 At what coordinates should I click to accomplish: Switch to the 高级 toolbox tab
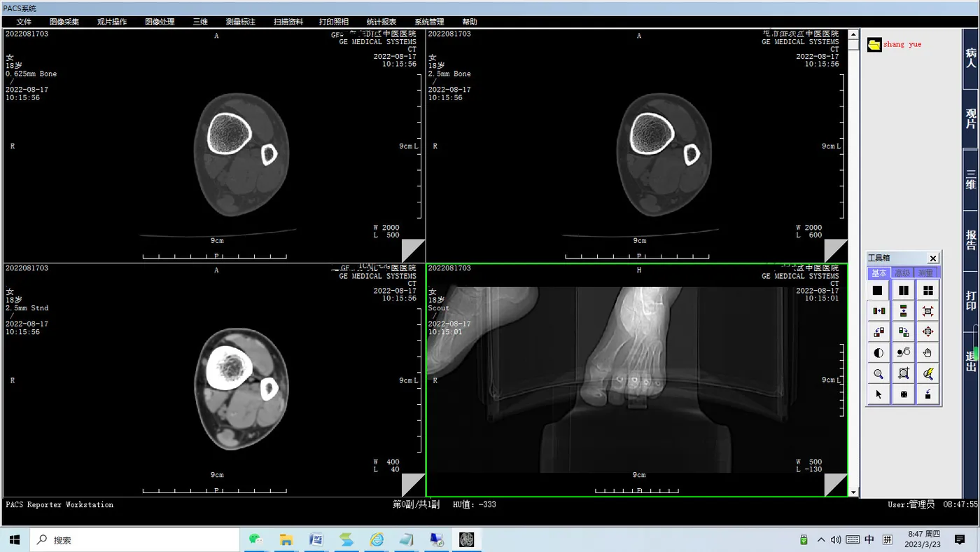point(902,273)
